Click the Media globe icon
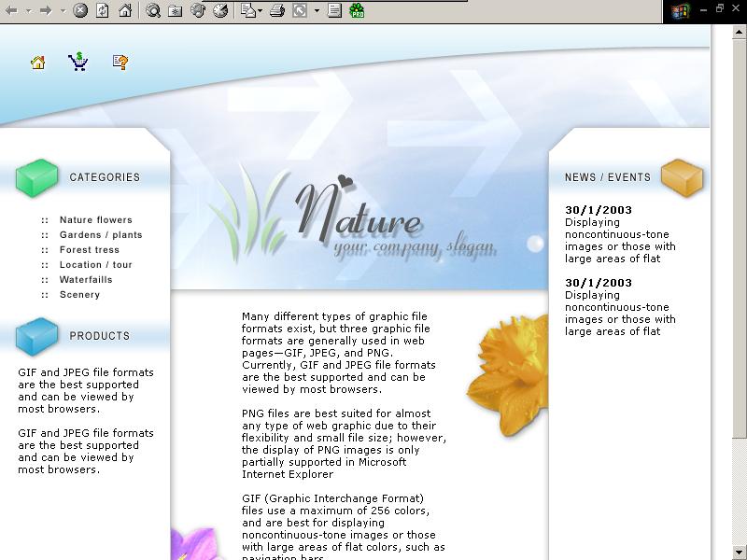The height and width of the screenshot is (560, 747). pyautogui.click(x=198, y=10)
